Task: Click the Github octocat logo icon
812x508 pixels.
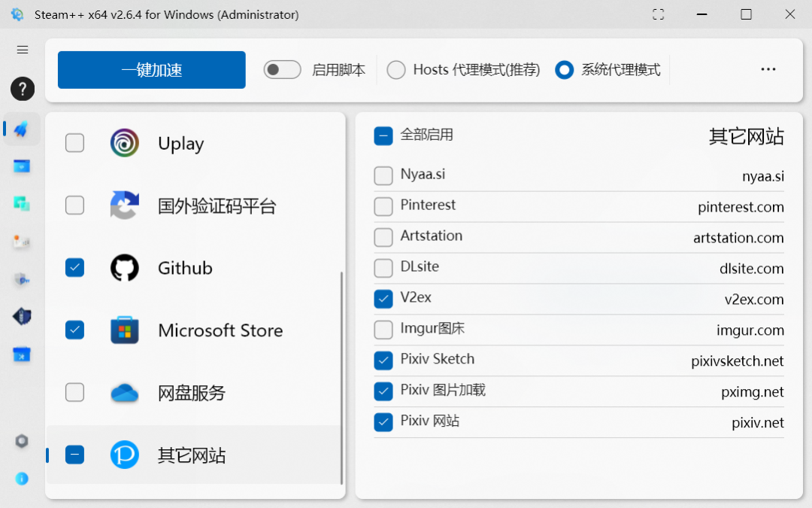Action: 124,267
